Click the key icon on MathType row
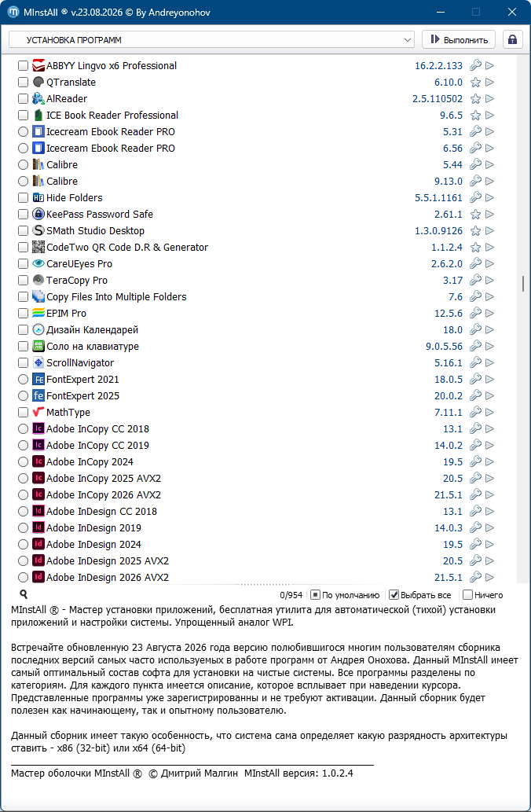The image size is (531, 812). pos(475,412)
